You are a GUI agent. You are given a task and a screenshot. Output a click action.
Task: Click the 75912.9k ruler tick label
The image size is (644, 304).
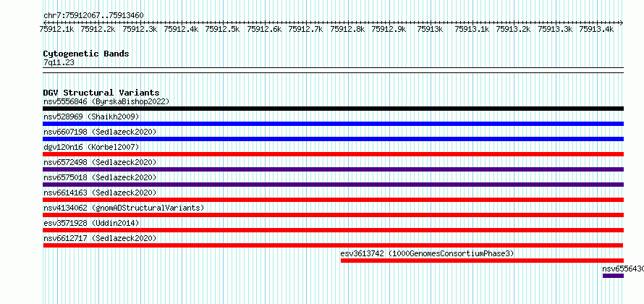(x=389, y=29)
